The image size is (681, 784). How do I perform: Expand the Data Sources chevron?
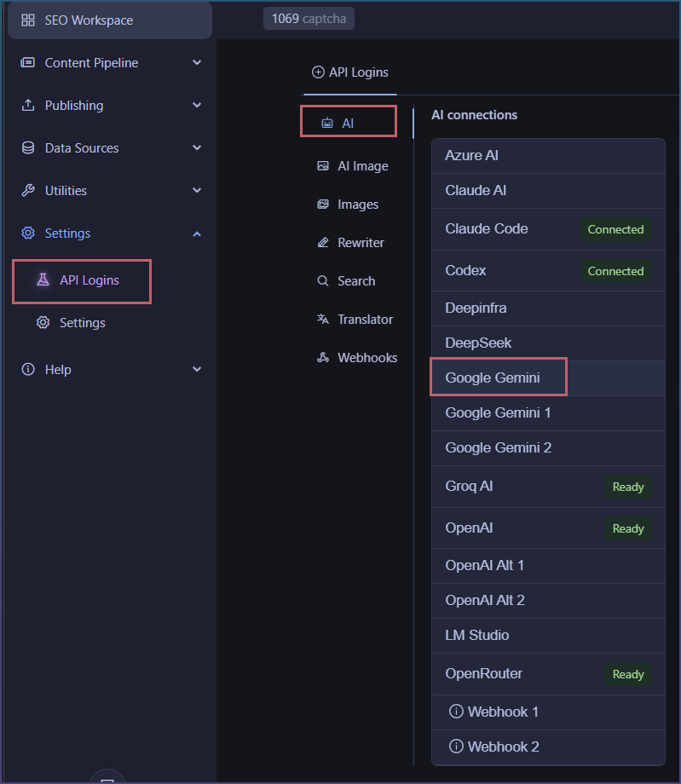[197, 147]
